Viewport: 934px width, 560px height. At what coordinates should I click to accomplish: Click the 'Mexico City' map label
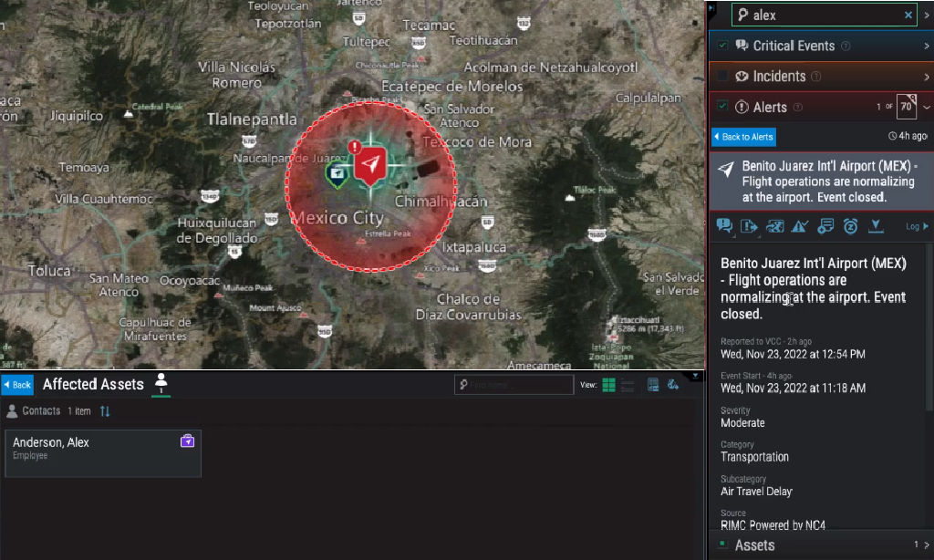click(338, 217)
